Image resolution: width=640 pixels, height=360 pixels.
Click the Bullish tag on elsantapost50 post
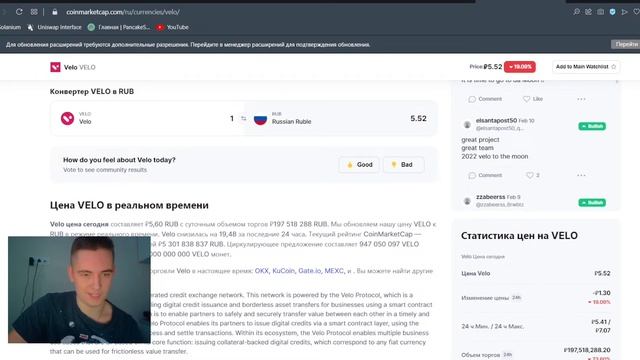pos(592,126)
